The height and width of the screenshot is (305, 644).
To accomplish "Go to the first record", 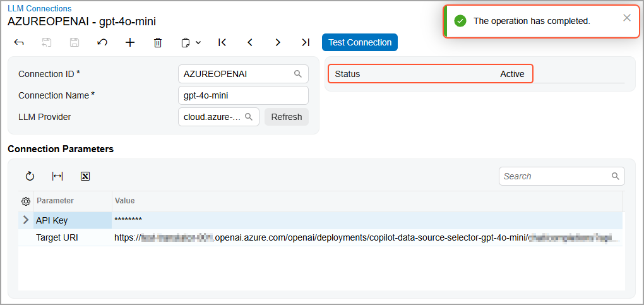I will (222, 42).
